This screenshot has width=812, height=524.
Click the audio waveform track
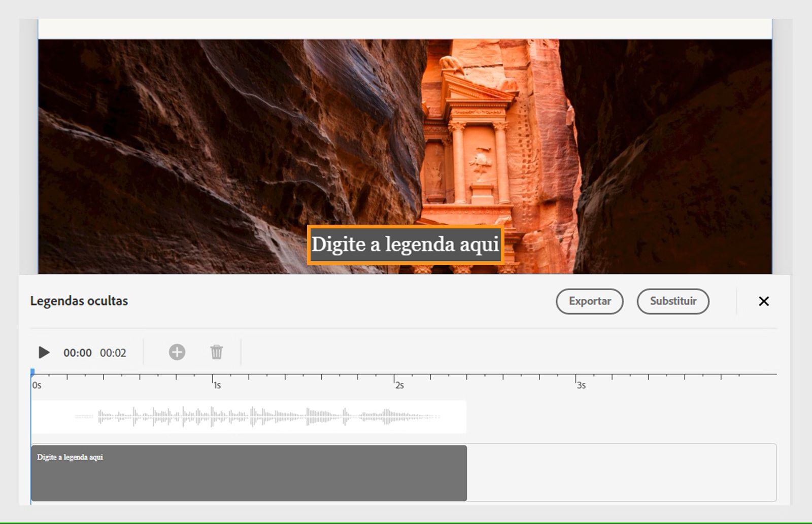[249, 417]
